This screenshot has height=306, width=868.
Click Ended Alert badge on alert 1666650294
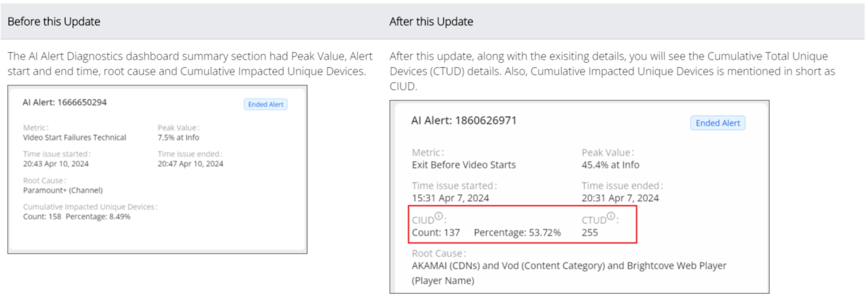265,105
